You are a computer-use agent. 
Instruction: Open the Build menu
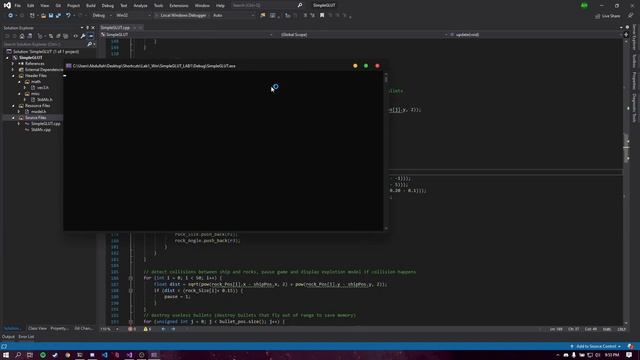click(91, 6)
